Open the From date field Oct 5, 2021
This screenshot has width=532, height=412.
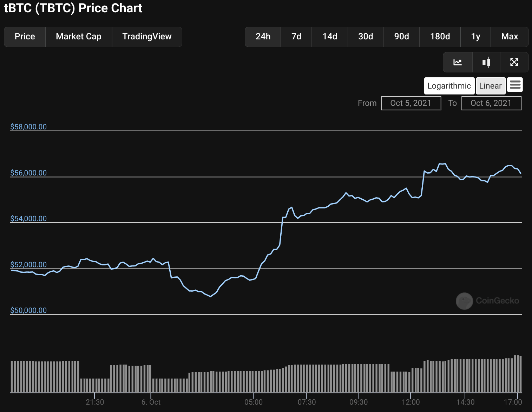point(411,103)
